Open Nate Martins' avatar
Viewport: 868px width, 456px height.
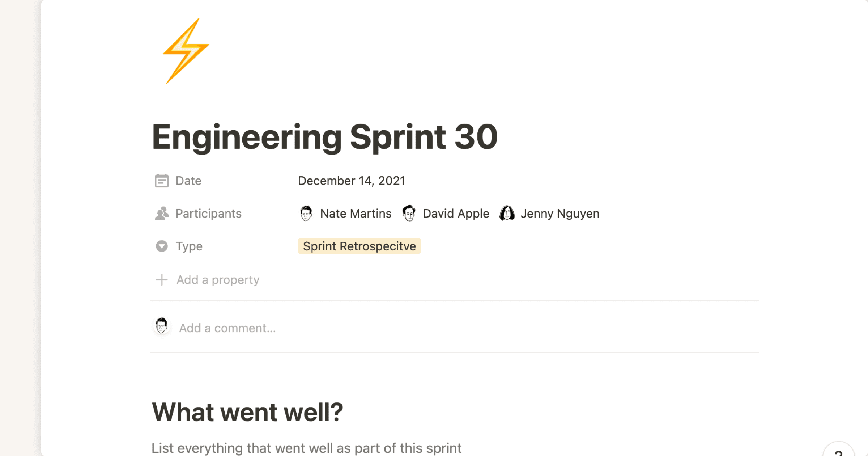(306, 213)
